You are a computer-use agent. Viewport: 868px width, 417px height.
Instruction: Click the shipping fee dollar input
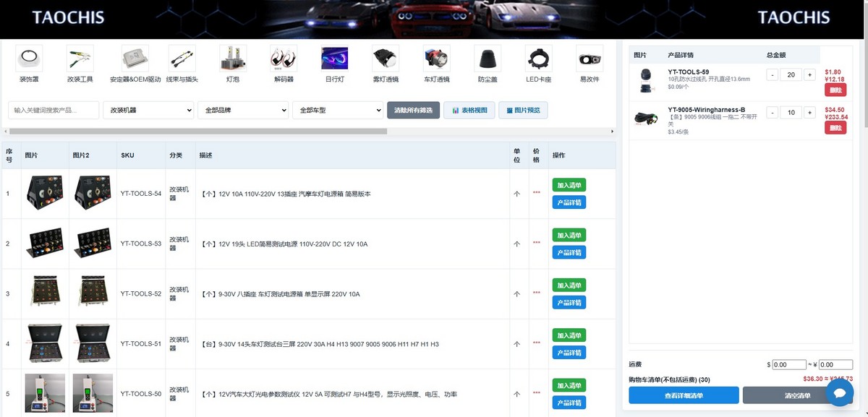(x=789, y=365)
